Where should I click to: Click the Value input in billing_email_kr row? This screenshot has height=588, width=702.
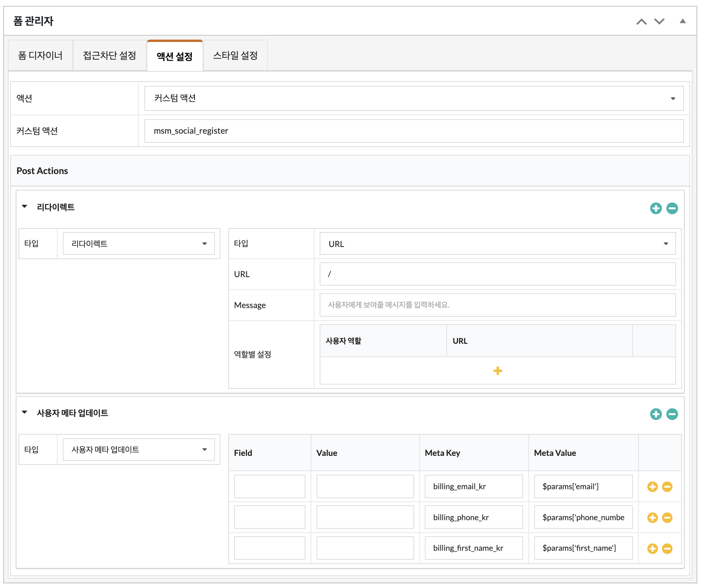point(365,486)
